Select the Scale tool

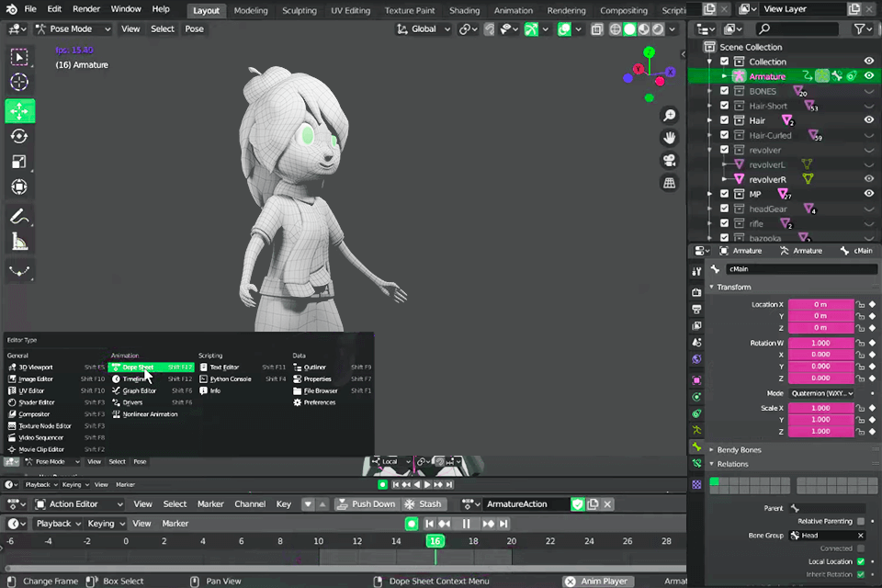pyautogui.click(x=18, y=161)
